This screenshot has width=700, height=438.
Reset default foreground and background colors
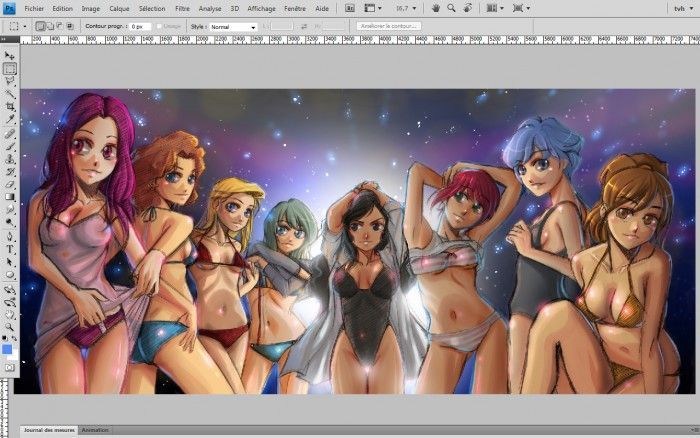pyautogui.click(x=4, y=338)
